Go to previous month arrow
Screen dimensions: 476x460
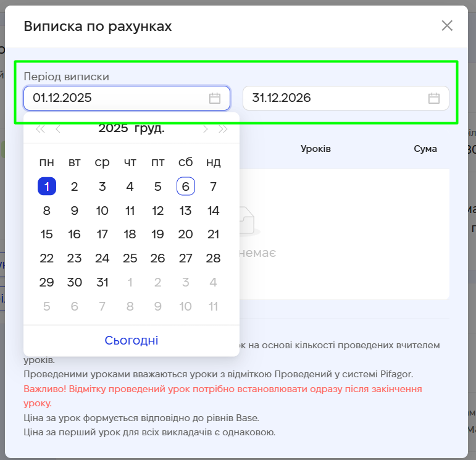pos(58,129)
